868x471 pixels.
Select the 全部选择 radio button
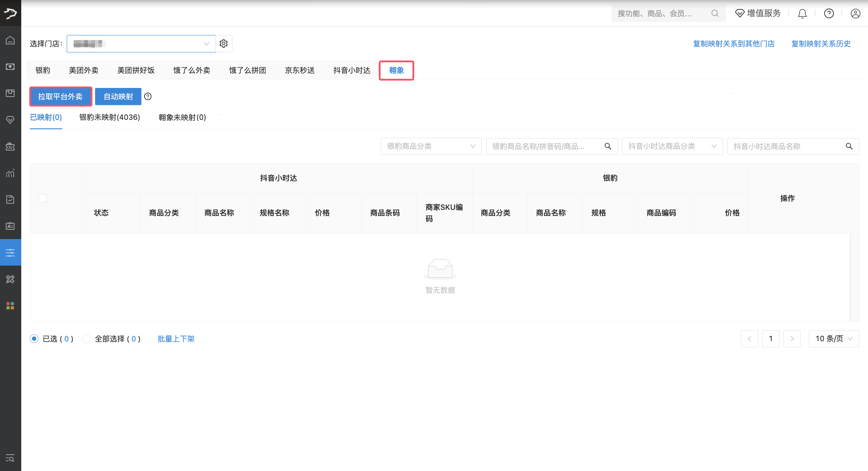[x=86, y=338]
